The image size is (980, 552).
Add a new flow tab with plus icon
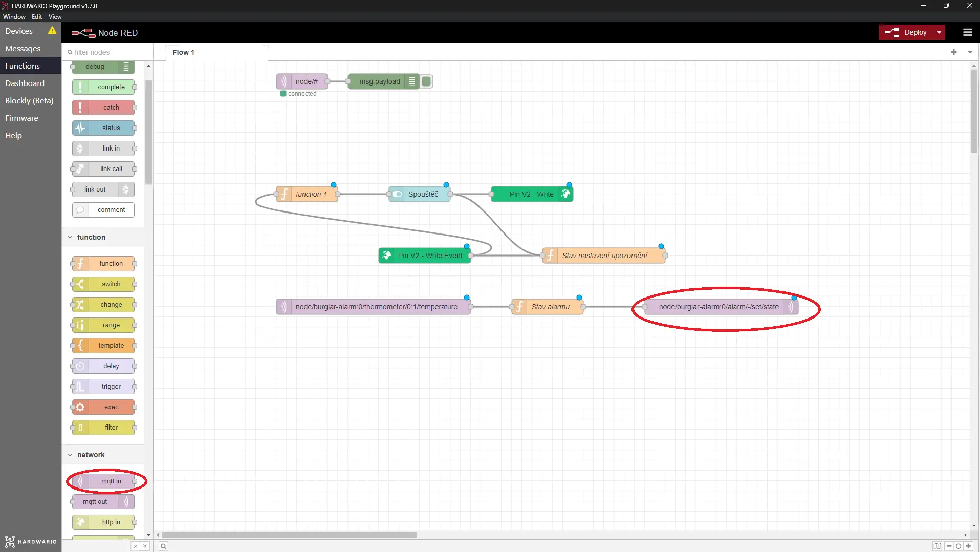954,52
